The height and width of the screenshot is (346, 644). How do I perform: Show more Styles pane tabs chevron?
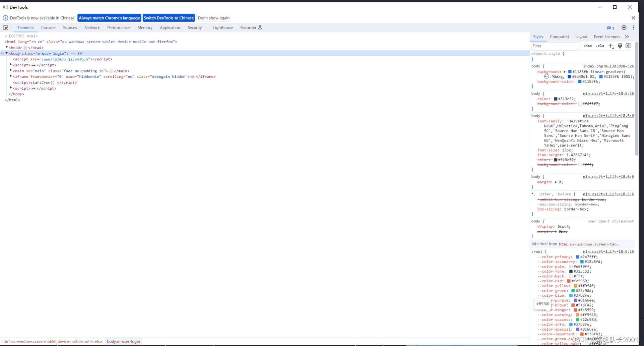(x=627, y=37)
